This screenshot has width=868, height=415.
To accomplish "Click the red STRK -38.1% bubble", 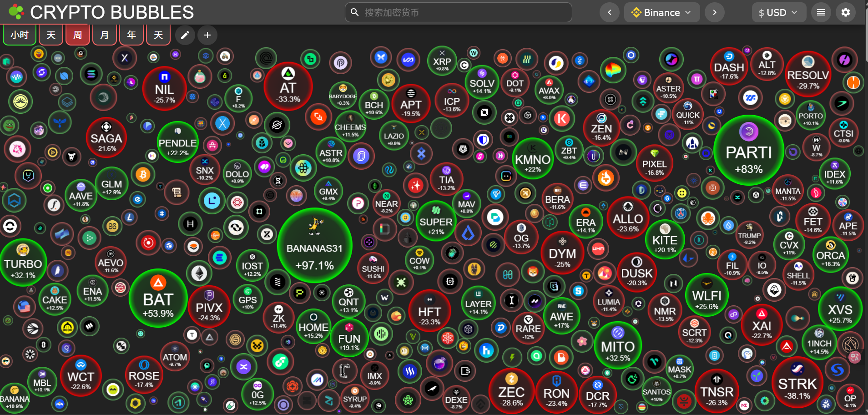I will [x=797, y=381].
